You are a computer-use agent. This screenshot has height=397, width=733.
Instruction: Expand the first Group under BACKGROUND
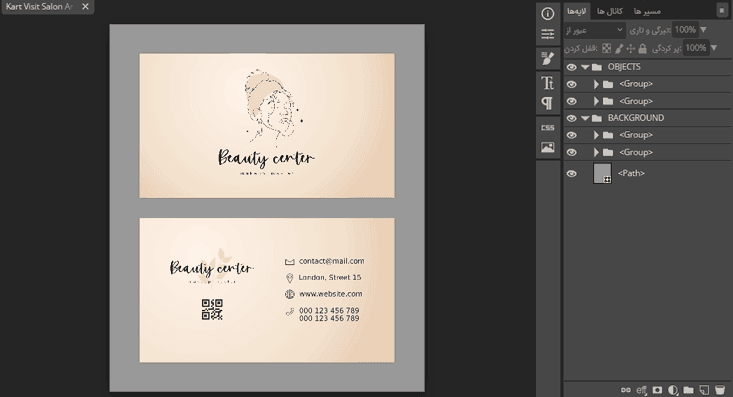click(596, 135)
